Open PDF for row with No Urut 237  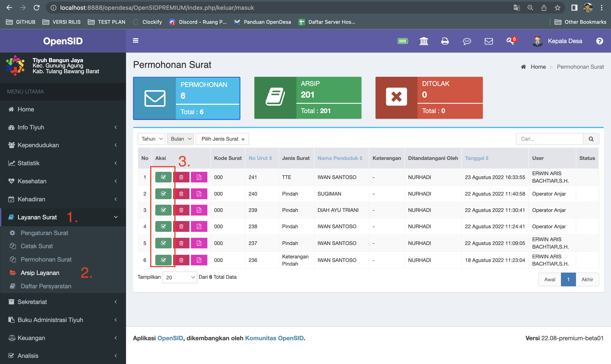point(199,243)
